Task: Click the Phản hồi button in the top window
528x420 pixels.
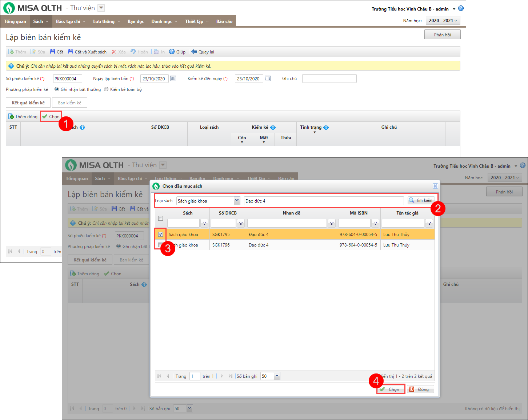Action: pos(443,35)
